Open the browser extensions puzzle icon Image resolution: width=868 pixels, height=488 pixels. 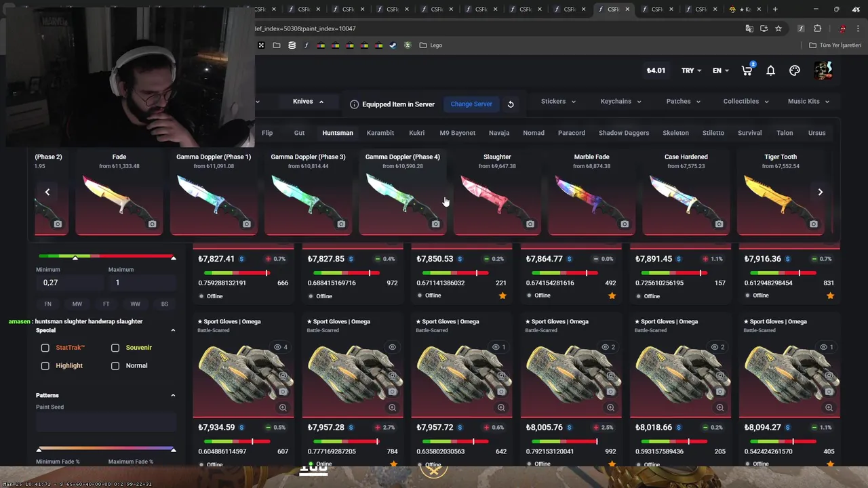pyautogui.click(x=817, y=28)
